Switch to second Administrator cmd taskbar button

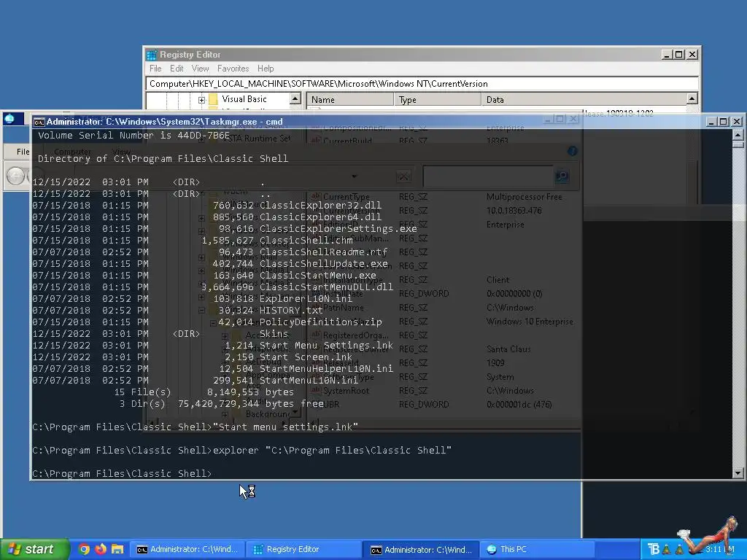tap(421, 550)
